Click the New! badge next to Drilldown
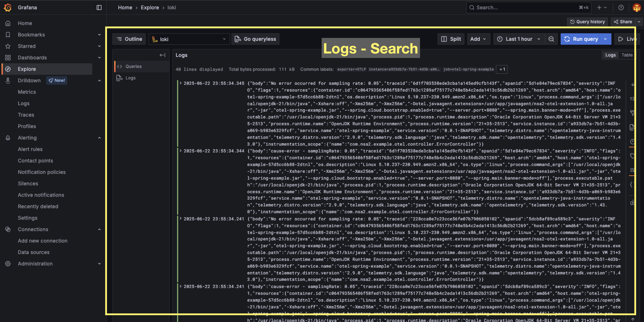Viewport: 644px width, 322px height. 57,80
